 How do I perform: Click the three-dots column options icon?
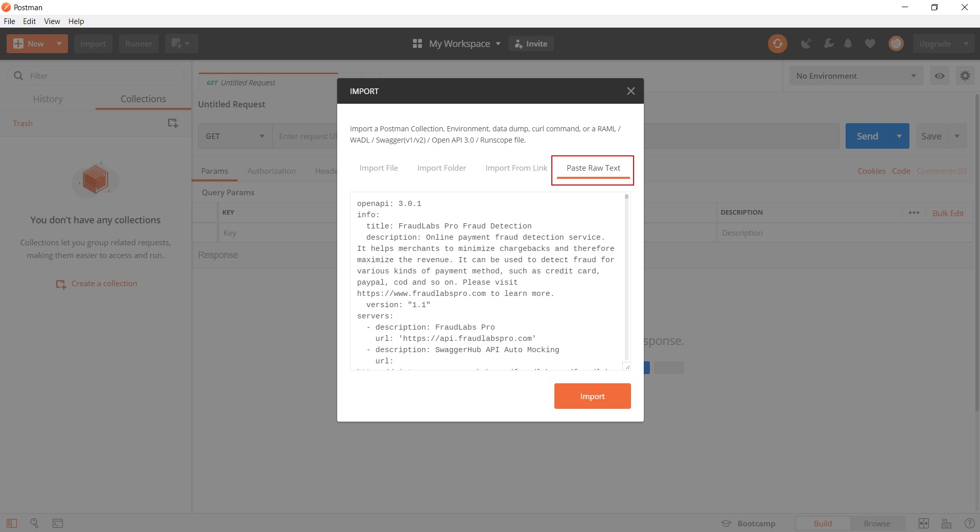pyautogui.click(x=914, y=213)
